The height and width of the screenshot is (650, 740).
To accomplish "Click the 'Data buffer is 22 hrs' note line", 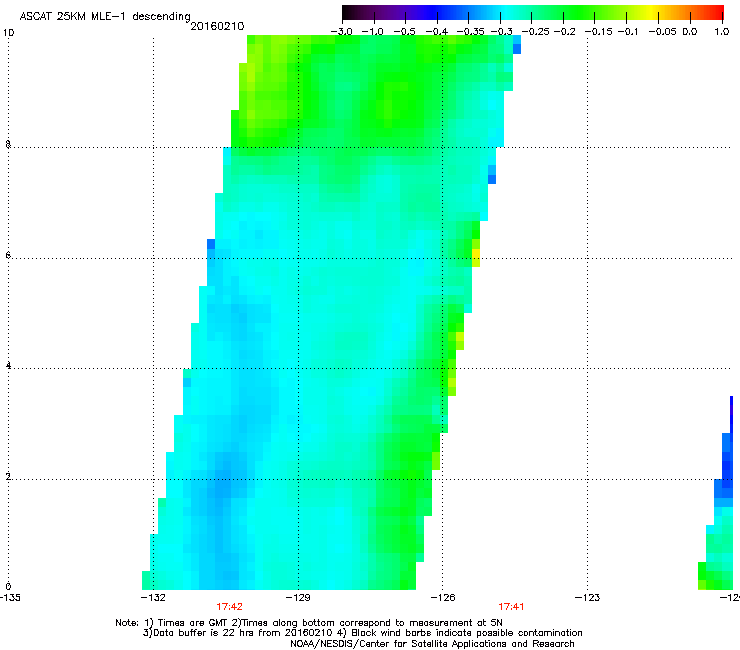I will pos(362,633).
